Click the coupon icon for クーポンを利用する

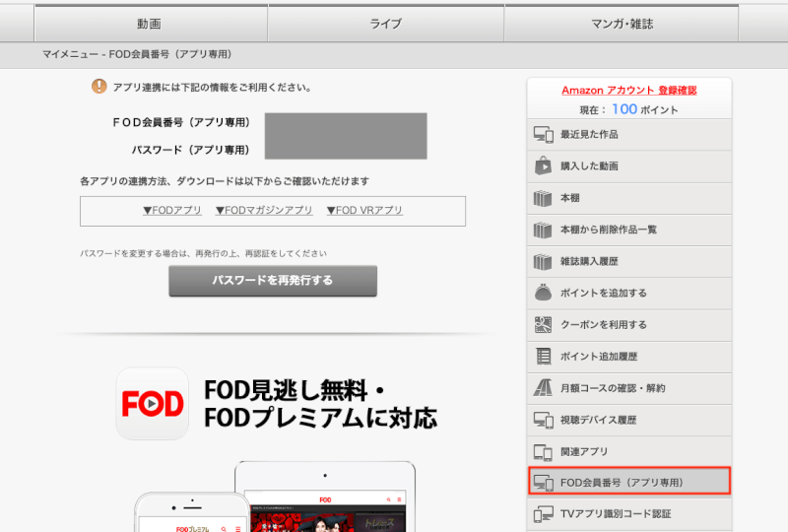[x=543, y=325]
